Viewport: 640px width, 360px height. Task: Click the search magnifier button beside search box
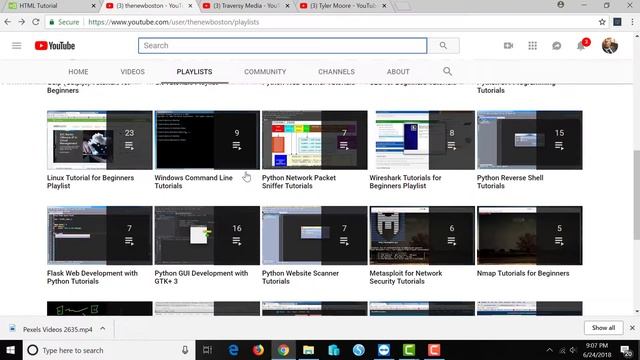[x=443, y=46]
